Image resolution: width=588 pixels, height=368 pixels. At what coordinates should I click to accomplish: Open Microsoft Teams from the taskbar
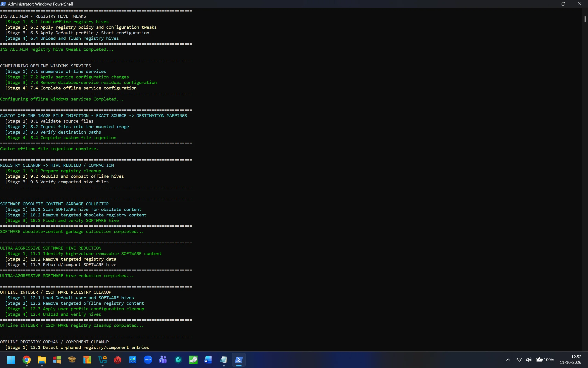coord(163,359)
